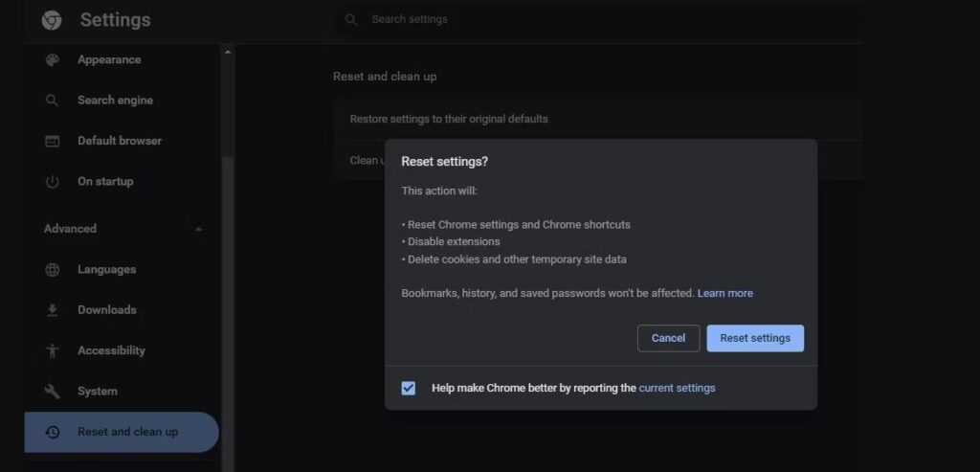Click the sidebar scrollbar up arrow
The width and height of the screenshot is (980, 472).
click(228, 52)
